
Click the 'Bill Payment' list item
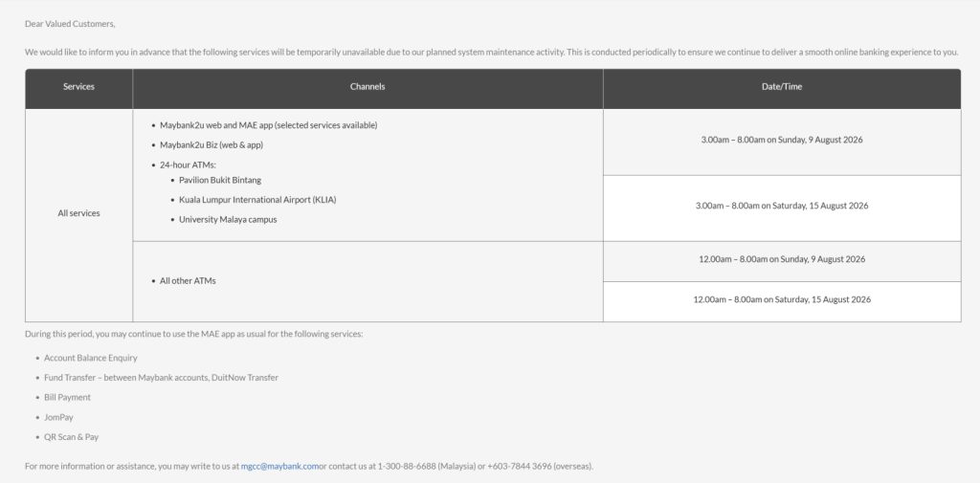[x=68, y=397]
